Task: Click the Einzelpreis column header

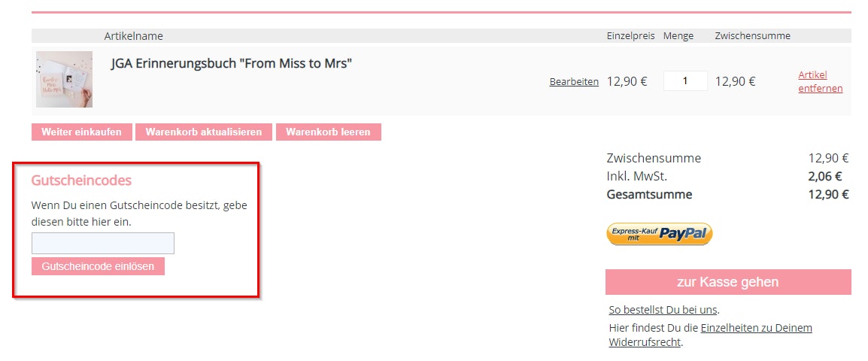Action: 630,36
